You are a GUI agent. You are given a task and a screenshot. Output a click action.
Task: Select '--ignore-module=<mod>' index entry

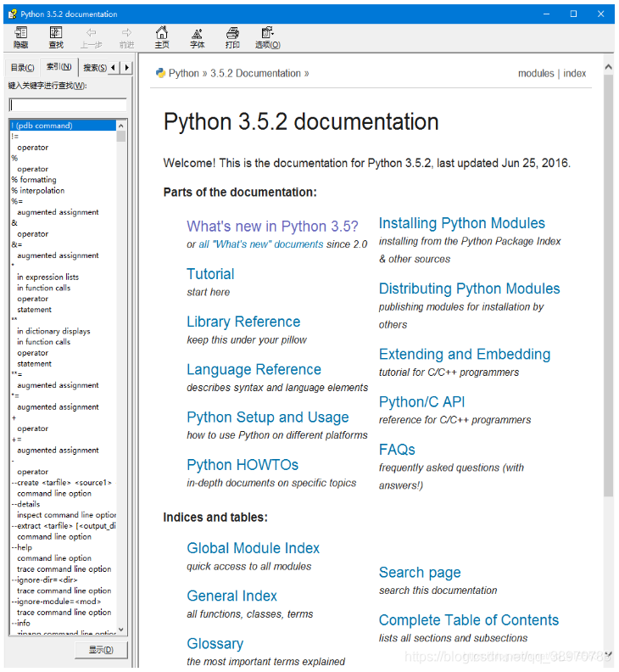[x=56, y=602]
